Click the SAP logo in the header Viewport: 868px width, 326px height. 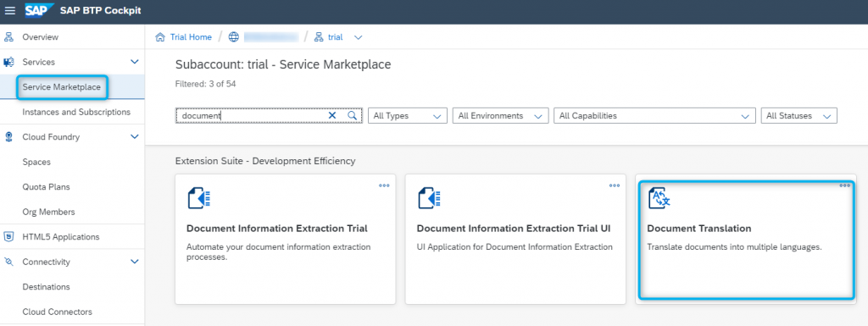point(39,11)
